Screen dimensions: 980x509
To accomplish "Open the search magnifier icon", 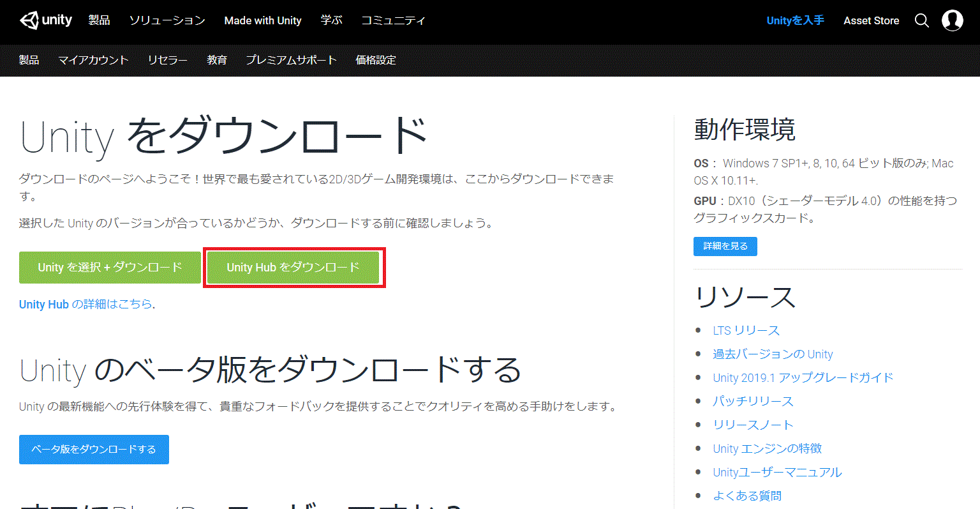I will click(921, 20).
